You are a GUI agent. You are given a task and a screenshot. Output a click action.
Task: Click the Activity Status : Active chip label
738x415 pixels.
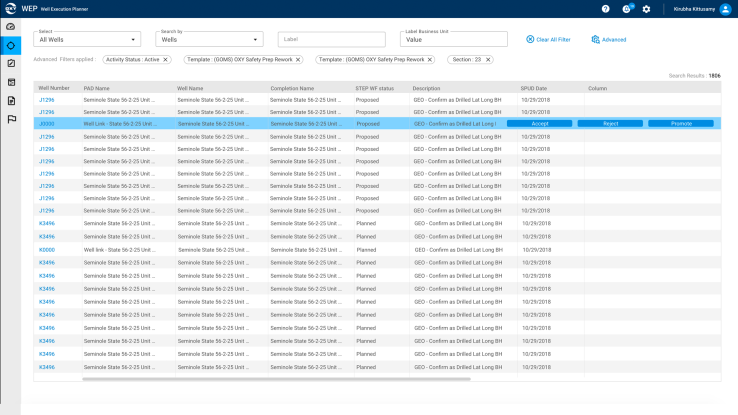coord(133,60)
